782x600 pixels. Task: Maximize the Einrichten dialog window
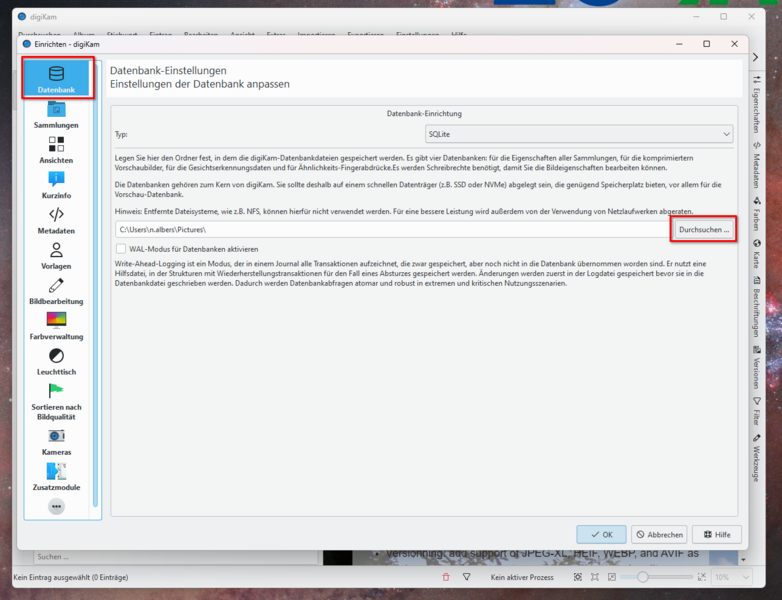706,44
